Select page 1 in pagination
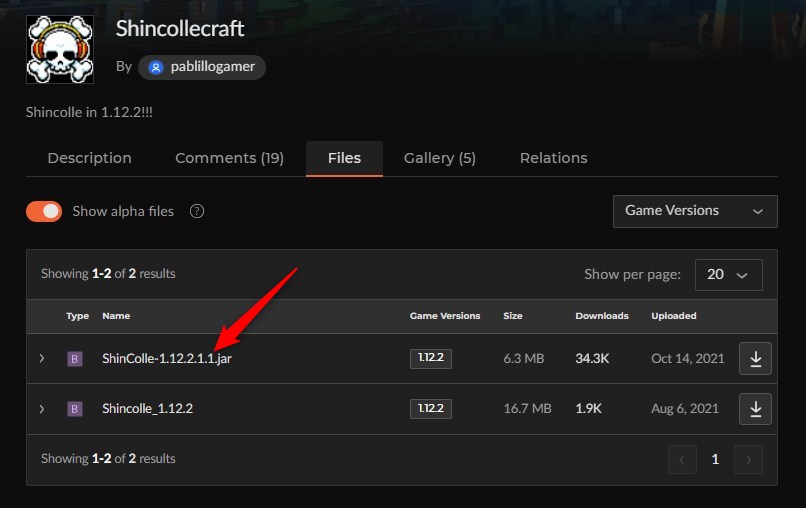This screenshot has height=508, width=806. tap(715, 460)
